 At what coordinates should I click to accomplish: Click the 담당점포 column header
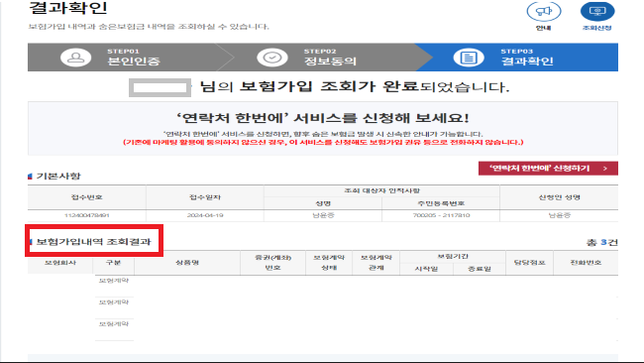point(529,262)
